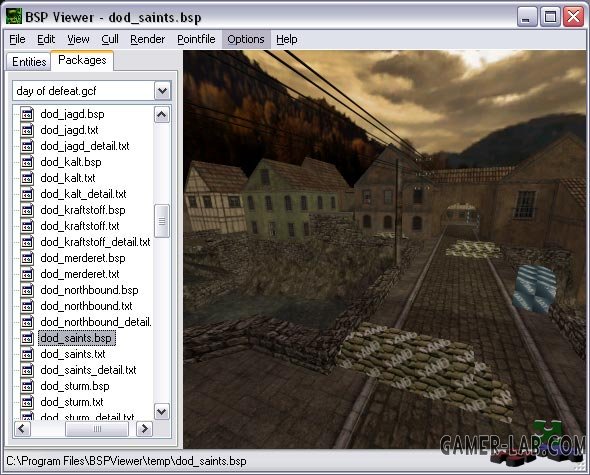The width and height of the screenshot is (590, 475).
Task: Click the file icon beside dod_saints_detail.txt
Action: (27, 370)
